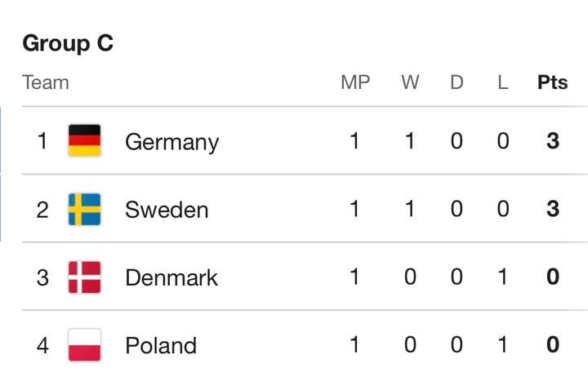Click Germany's rank number 1
The height and width of the screenshot is (390, 588).
(42, 141)
